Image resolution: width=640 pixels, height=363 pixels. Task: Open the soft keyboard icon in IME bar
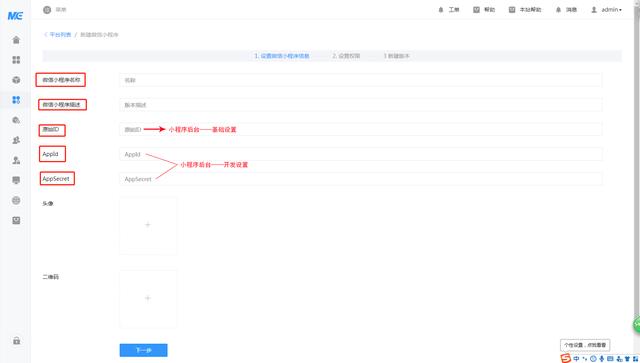point(610,359)
